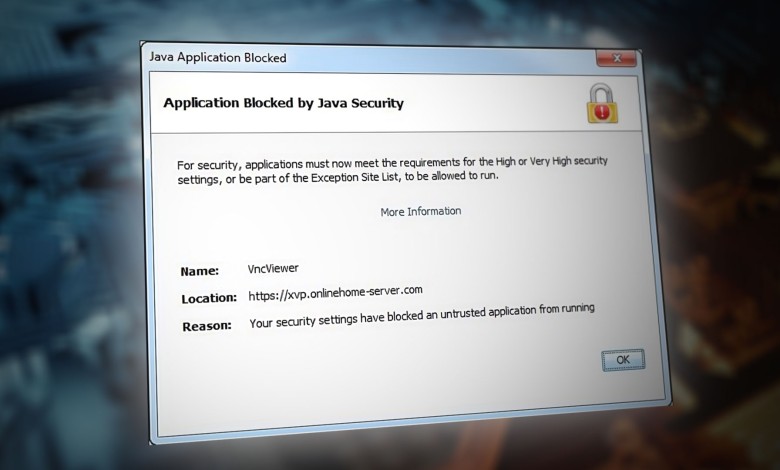This screenshot has height=470, width=780.
Task: Click the 'Application Blocked by Java Security' heading
Action: coord(284,103)
